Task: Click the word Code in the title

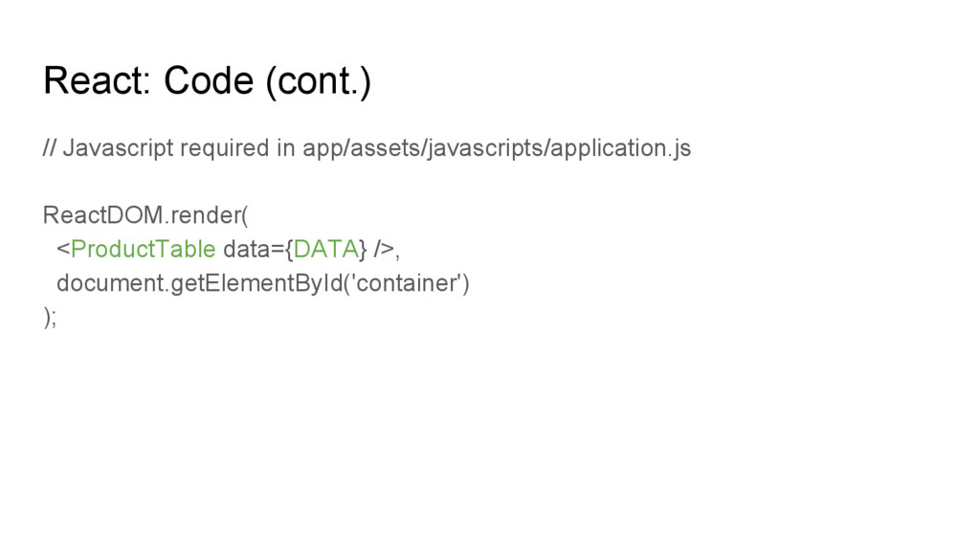Action: tap(209, 80)
